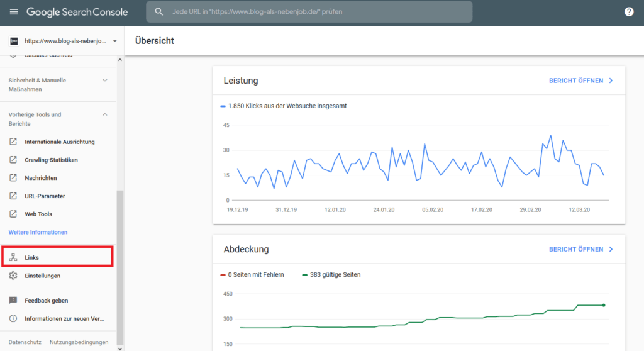The width and height of the screenshot is (644, 351).
Task: Click the 19.12.19 date axis label
Action: click(x=237, y=209)
